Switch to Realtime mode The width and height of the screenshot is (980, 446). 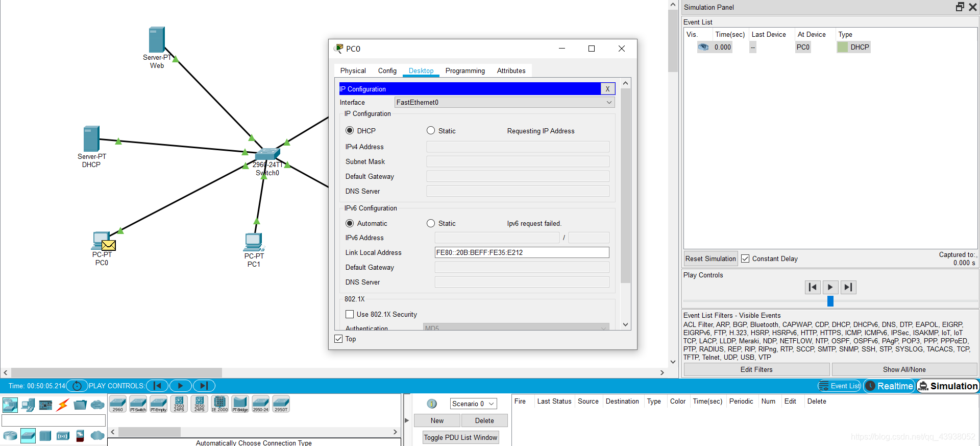(889, 386)
